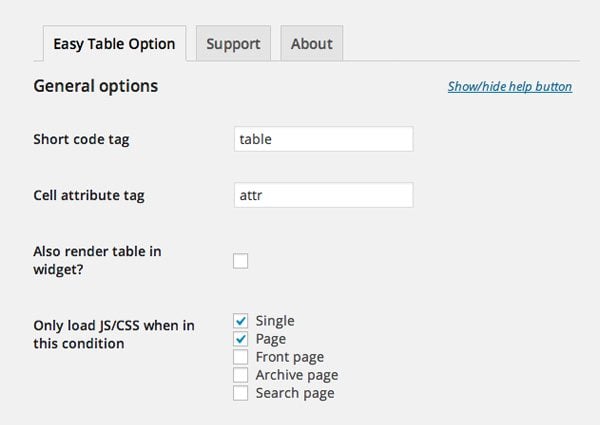Check the Search page checkbox
The image size is (600, 425).
pyautogui.click(x=241, y=393)
